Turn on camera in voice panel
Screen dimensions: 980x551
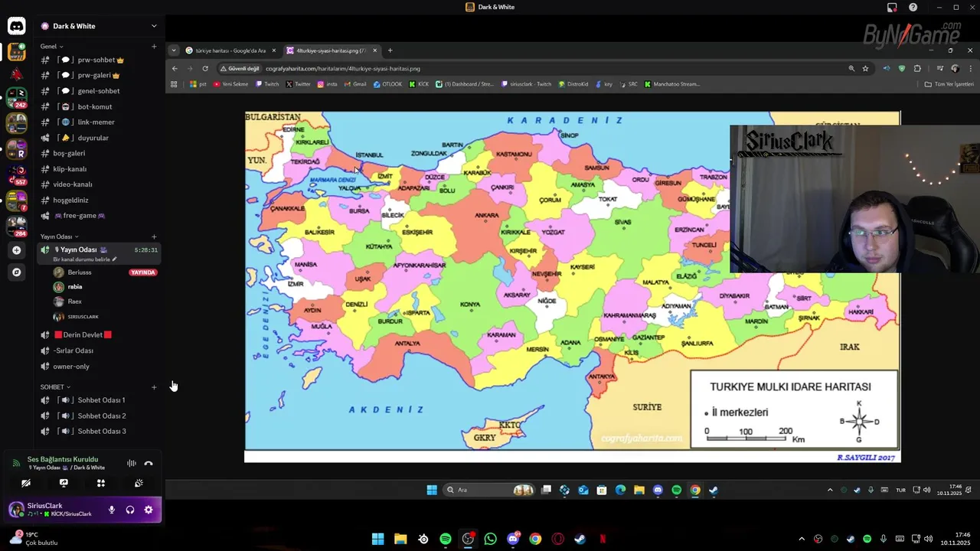[26, 484]
